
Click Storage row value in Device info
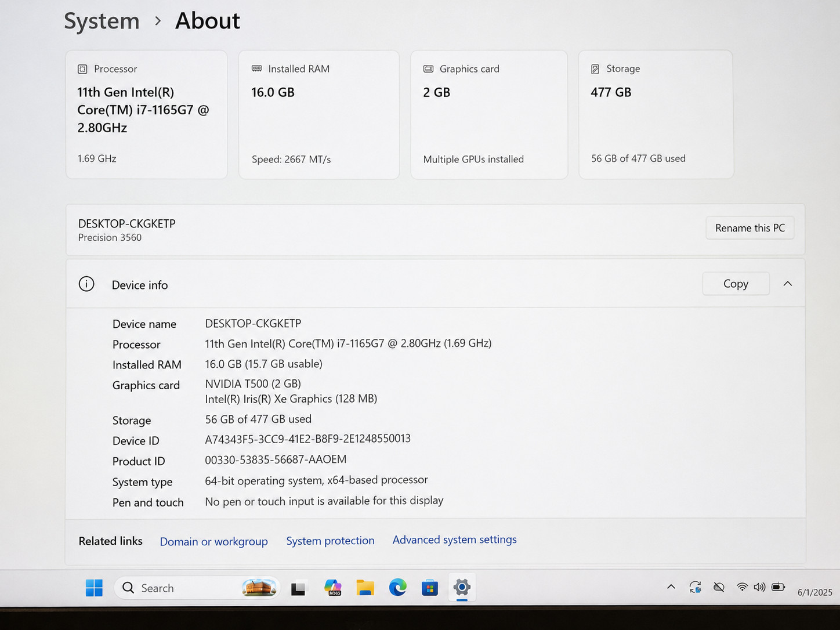(258, 419)
